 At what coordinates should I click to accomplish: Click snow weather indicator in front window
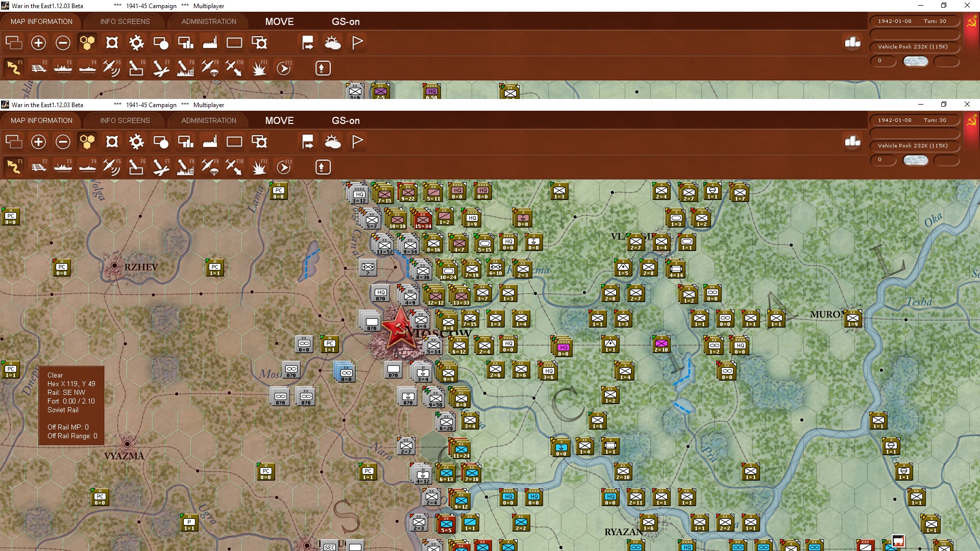pos(916,160)
